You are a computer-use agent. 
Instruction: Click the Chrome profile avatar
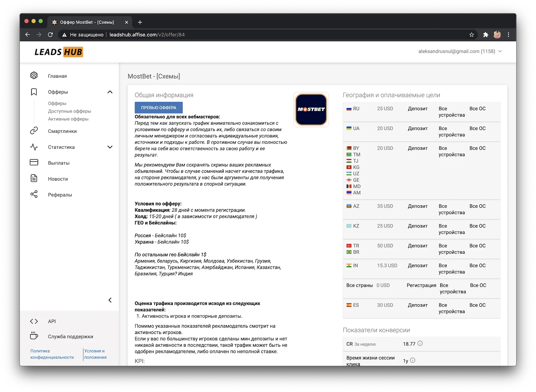coord(497,35)
